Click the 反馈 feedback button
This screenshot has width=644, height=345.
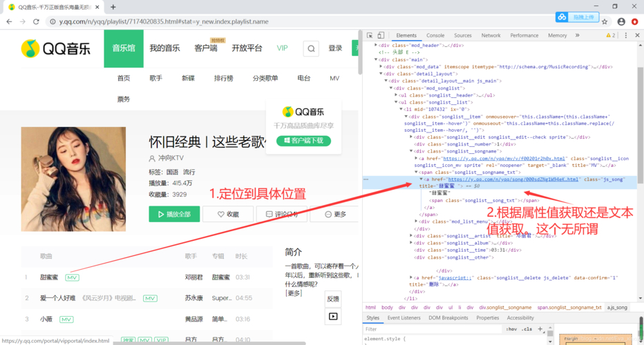pos(333,299)
